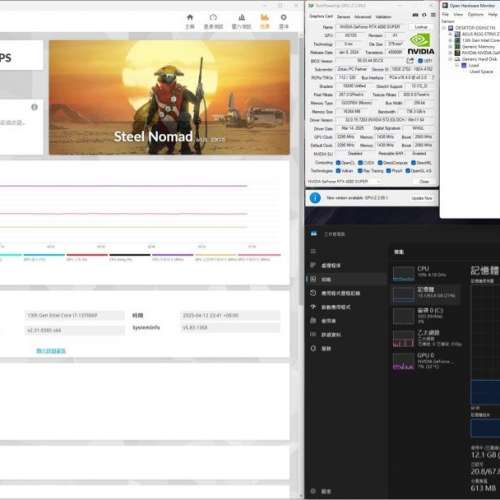Viewport: 500px width, 500px height.
Task: Select the CPU graph in Task Manager performance list
Action: click(x=403, y=273)
